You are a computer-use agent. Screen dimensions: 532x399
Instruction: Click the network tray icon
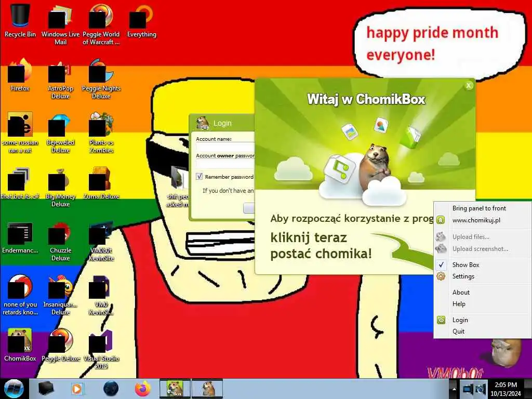pyautogui.click(x=468, y=389)
